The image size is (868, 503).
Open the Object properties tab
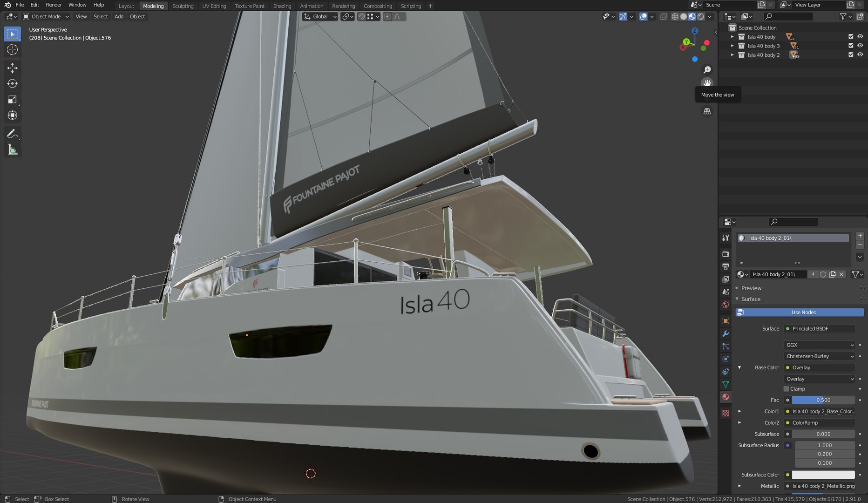coord(726,321)
